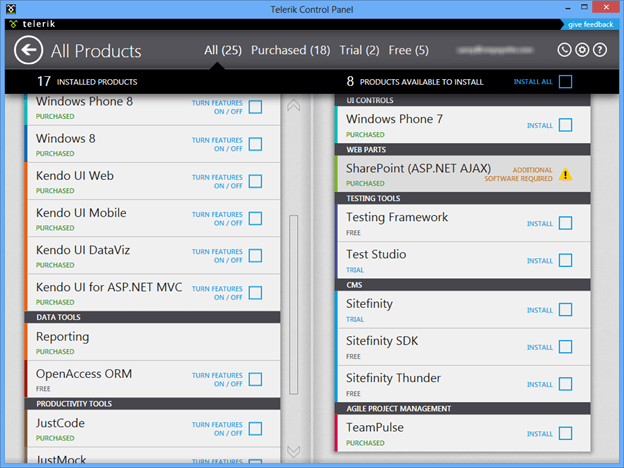This screenshot has height=468, width=624.
Task: Click Additional Software Required text
Action: click(518, 174)
